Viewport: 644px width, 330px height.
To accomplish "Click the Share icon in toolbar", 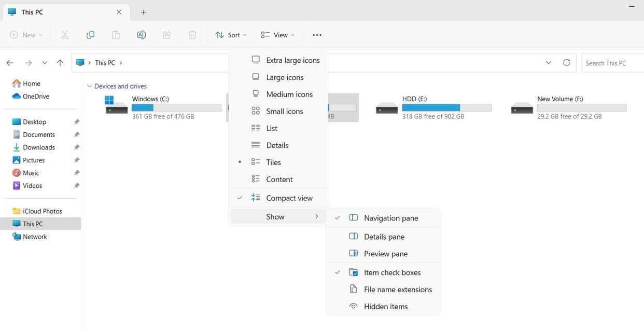I will pos(166,34).
